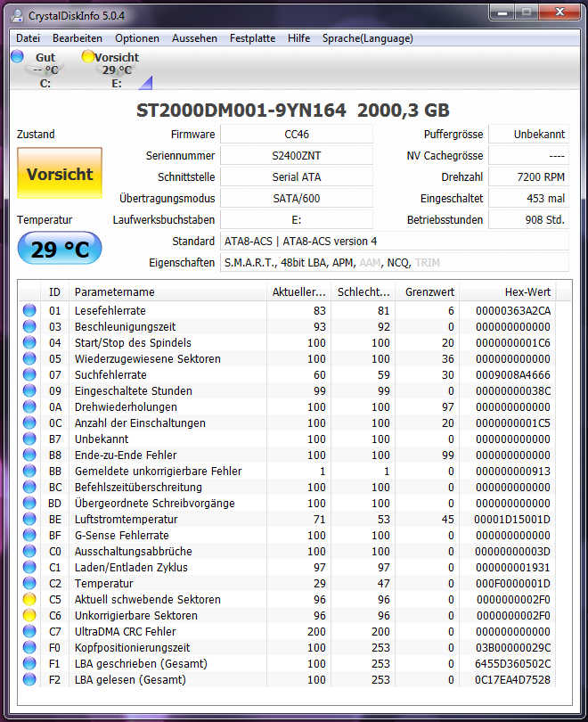Click the Betriebsstunden field 908 Std.

pos(528,219)
